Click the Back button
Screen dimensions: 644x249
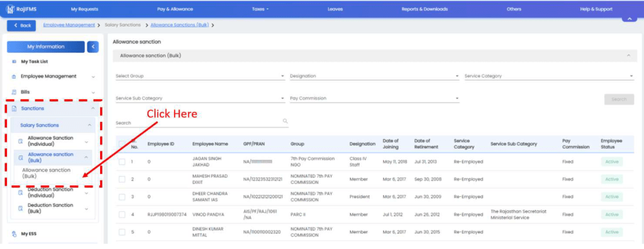click(x=22, y=26)
